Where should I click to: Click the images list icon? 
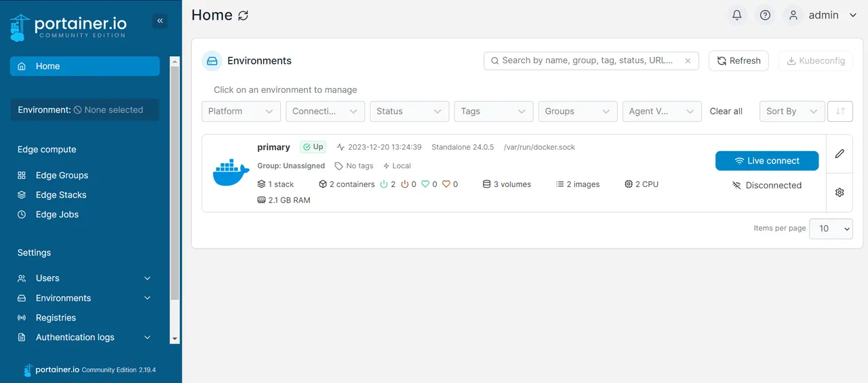560,184
